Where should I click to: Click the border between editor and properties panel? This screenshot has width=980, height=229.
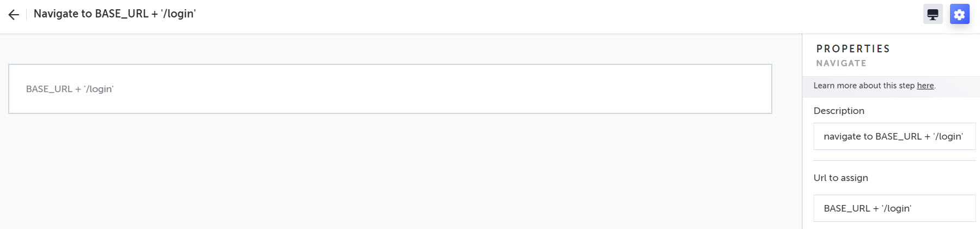802,131
